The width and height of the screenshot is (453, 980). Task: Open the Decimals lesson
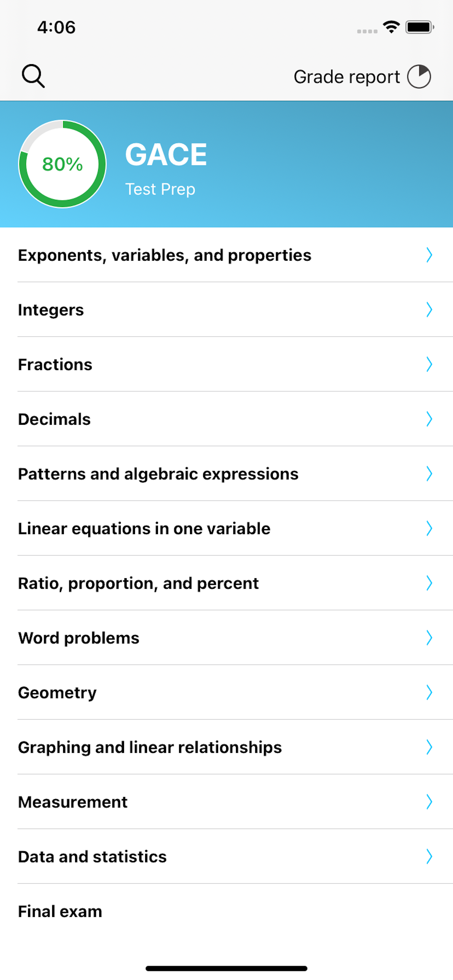click(54, 419)
